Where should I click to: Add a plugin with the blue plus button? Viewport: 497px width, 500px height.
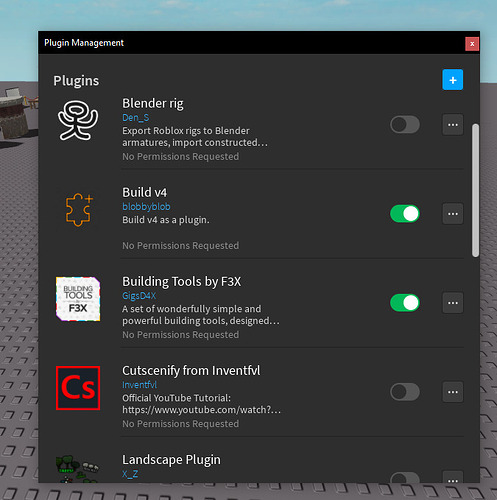point(452,80)
